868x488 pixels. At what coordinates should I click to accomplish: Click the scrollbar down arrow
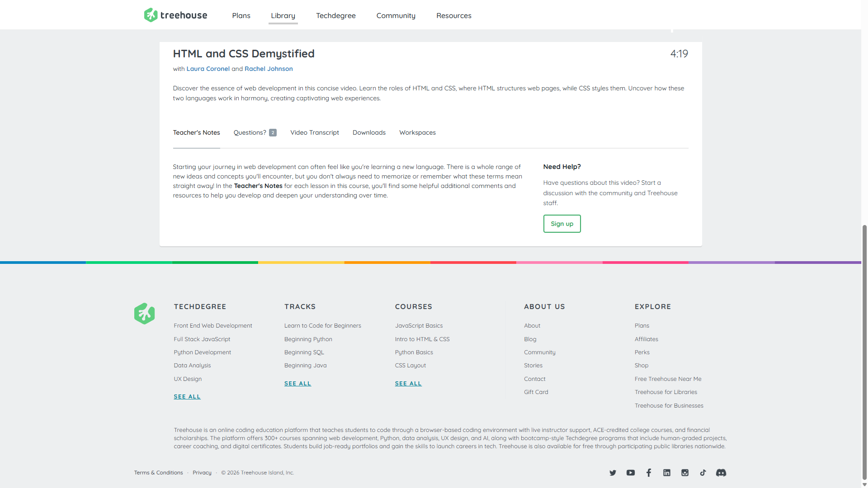pos(864,484)
